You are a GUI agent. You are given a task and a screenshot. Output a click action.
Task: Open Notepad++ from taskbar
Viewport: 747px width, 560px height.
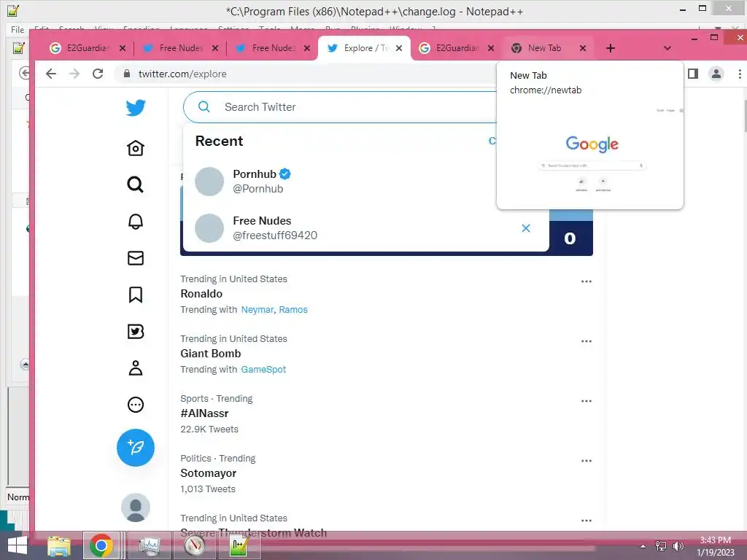coord(239,545)
